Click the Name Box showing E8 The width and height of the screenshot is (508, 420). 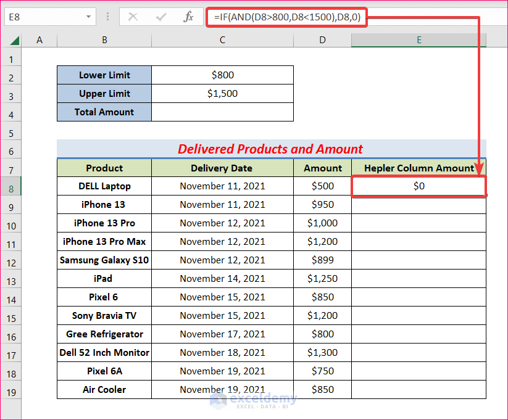[50, 17]
